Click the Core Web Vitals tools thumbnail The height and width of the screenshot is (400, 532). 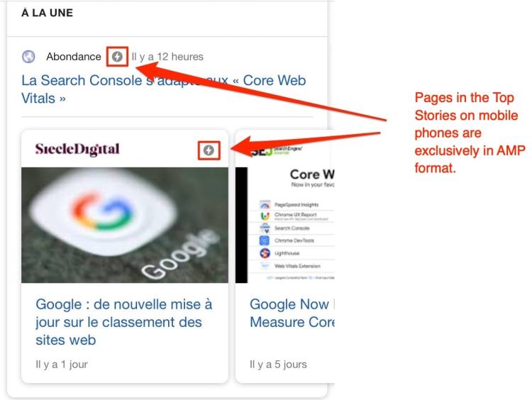285,225
